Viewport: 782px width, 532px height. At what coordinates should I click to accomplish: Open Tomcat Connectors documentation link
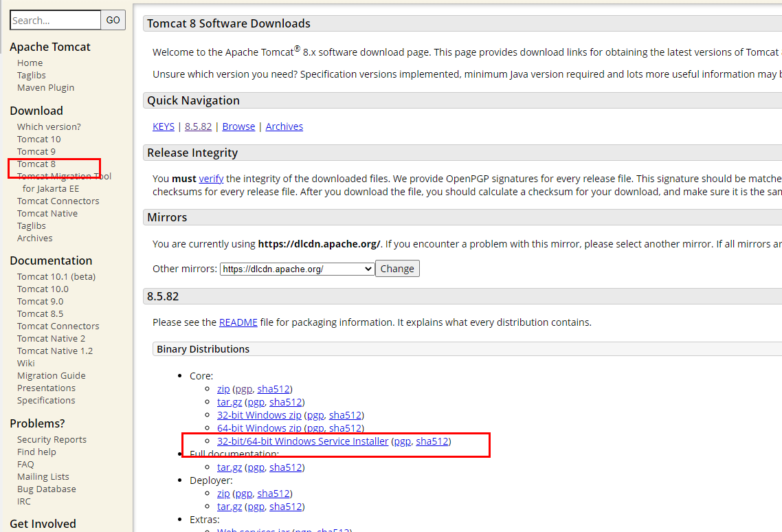tap(58, 326)
